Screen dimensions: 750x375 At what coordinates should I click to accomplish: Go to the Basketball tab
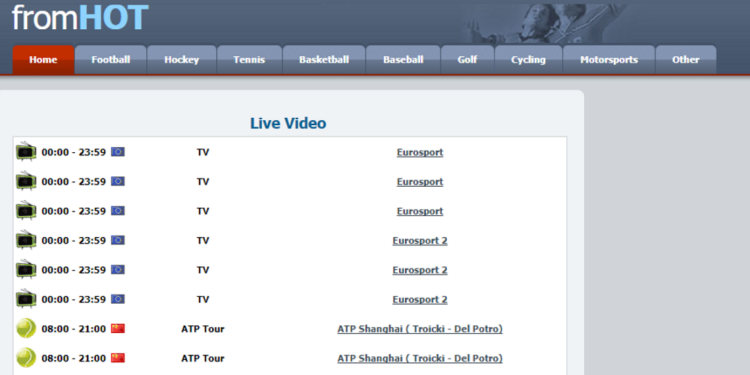click(x=324, y=60)
